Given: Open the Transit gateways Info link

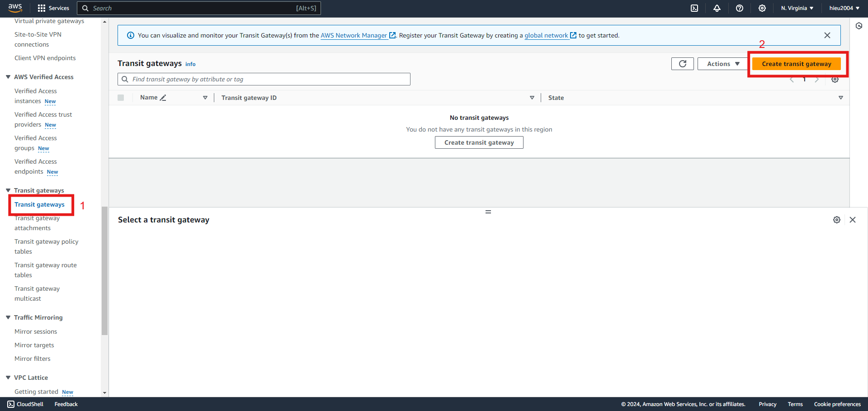Looking at the screenshot, I should coord(190,64).
